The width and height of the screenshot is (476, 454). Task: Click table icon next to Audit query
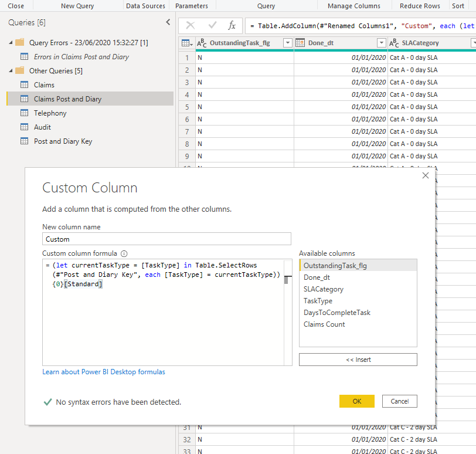pyautogui.click(x=24, y=127)
